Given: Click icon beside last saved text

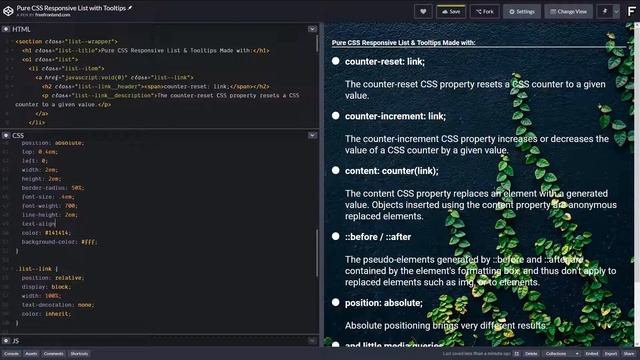Looking at the screenshot, I should 516,353.
